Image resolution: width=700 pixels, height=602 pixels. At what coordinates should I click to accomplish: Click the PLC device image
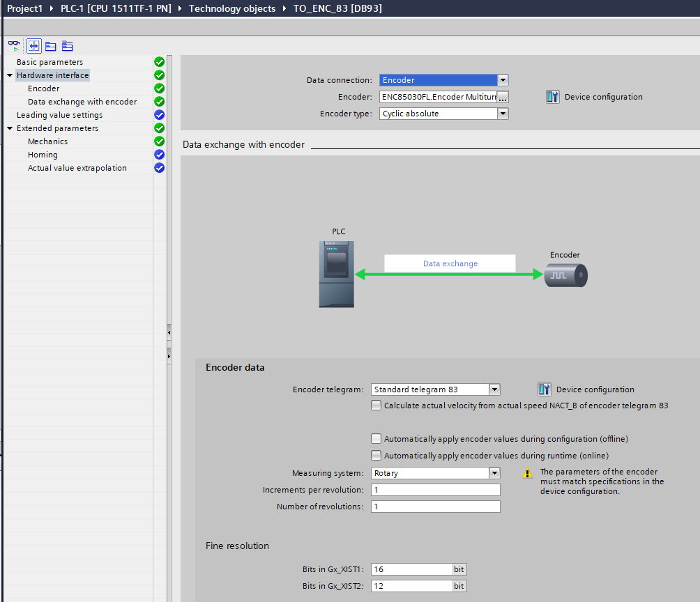point(336,274)
